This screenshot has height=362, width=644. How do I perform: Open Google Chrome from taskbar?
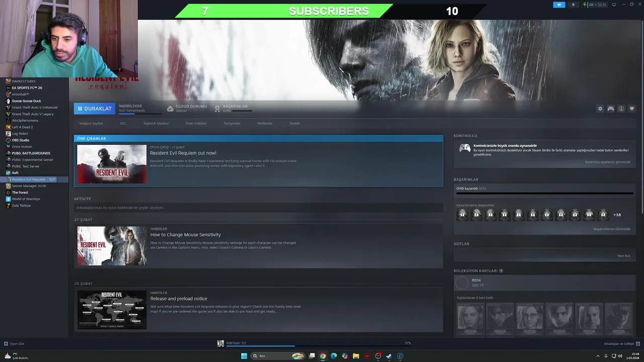[323, 356]
